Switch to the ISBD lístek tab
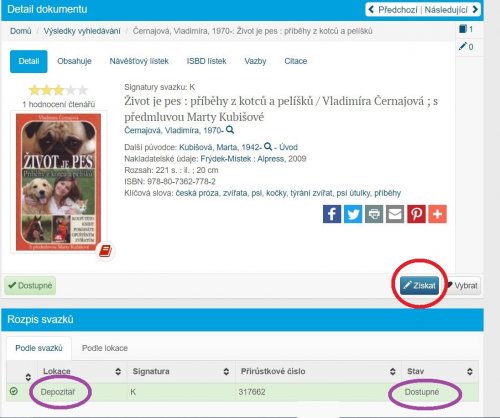This screenshot has height=418, width=500. click(x=206, y=61)
